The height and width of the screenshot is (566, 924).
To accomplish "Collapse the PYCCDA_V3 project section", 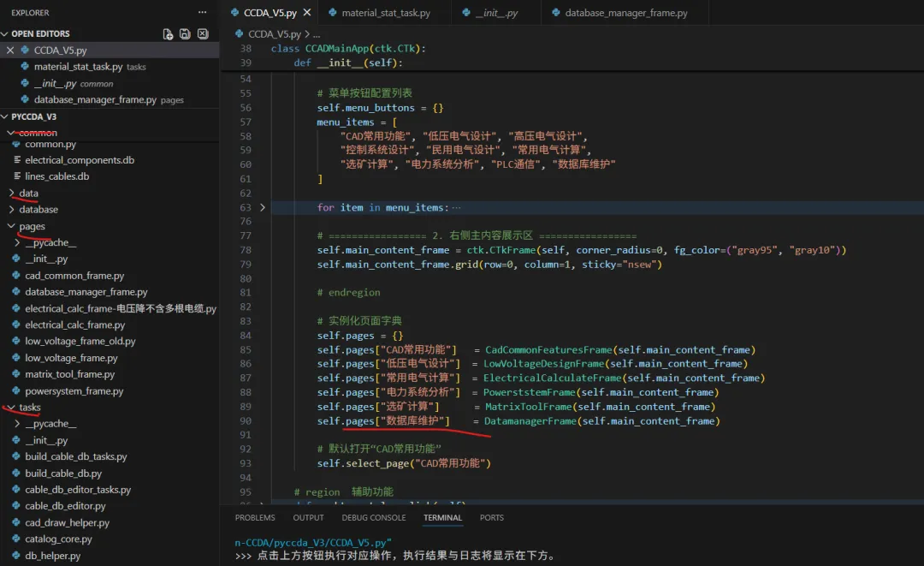I will 5,116.
